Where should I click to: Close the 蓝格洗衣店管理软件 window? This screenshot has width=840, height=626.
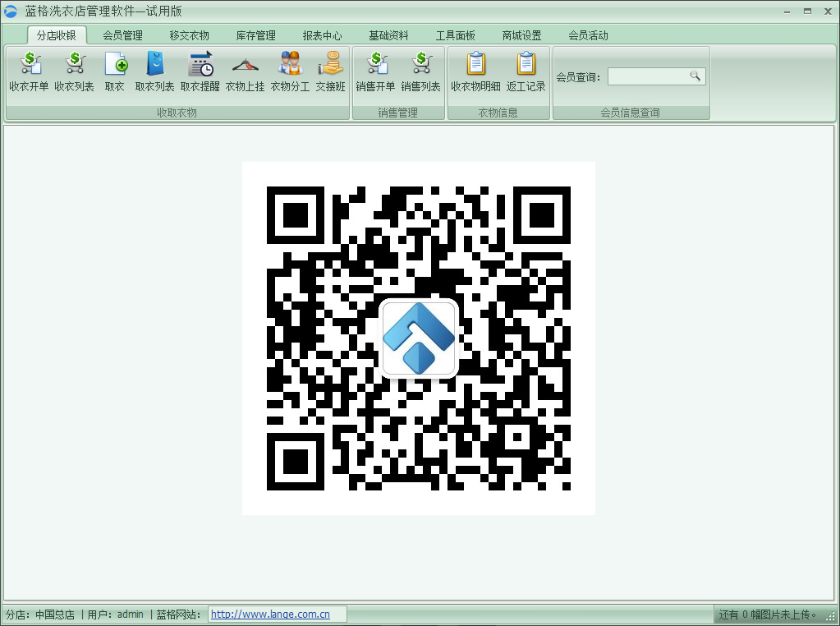[x=828, y=12]
